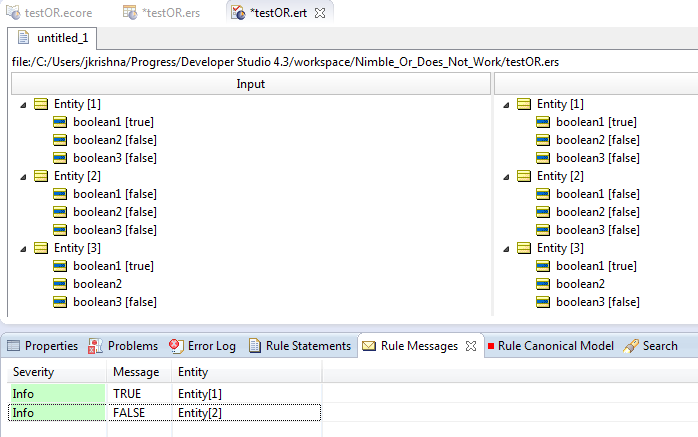
Task: Select boolean2 [false] under Input Entity [2]
Action: [115, 212]
